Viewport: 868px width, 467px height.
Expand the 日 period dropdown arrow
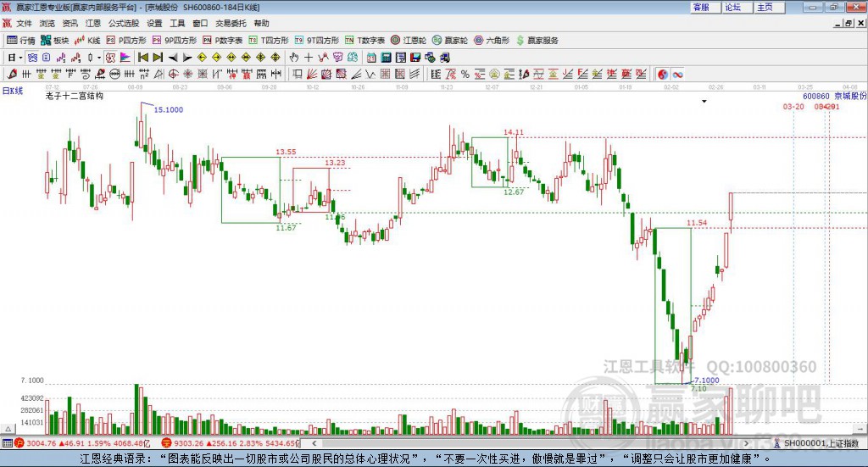coord(20,58)
